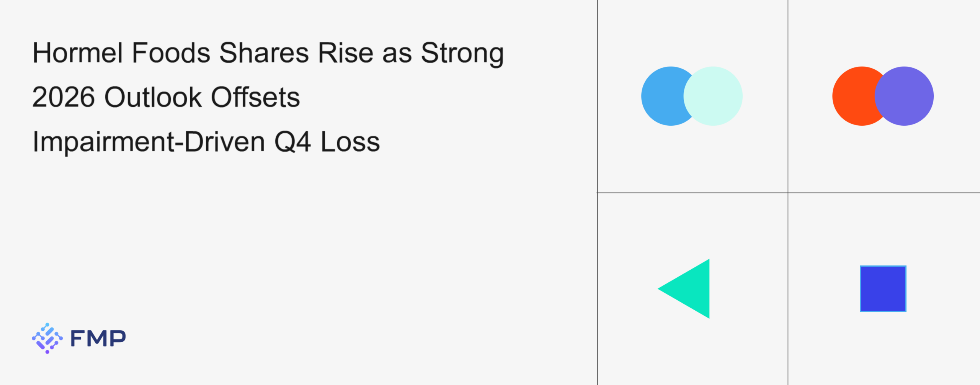Screen dimensions: 980x385
Task: Click the FMP wordmark text
Action: [x=98, y=339]
